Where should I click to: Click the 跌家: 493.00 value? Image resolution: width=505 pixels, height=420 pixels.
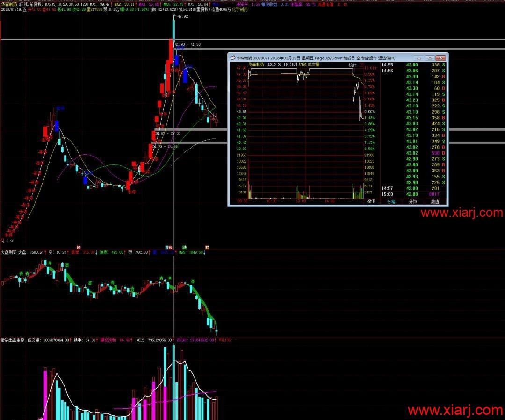click(111, 252)
